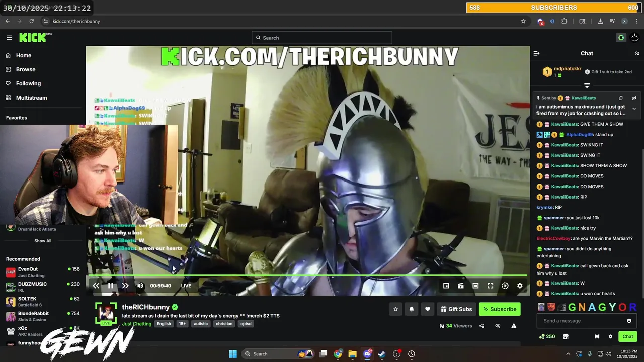Rewind the stream playback
Viewport: 644px width, 362px height.
pyautogui.click(x=96, y=286)
